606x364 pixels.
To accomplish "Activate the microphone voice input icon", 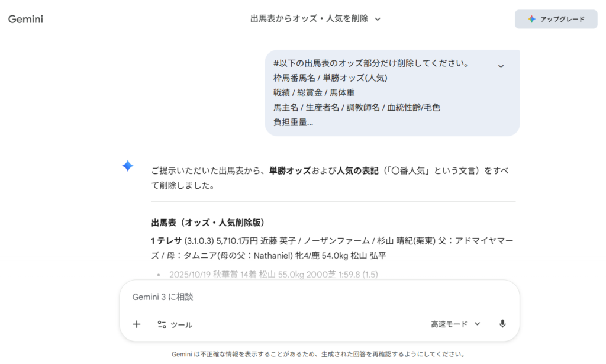I will point(502,324).
